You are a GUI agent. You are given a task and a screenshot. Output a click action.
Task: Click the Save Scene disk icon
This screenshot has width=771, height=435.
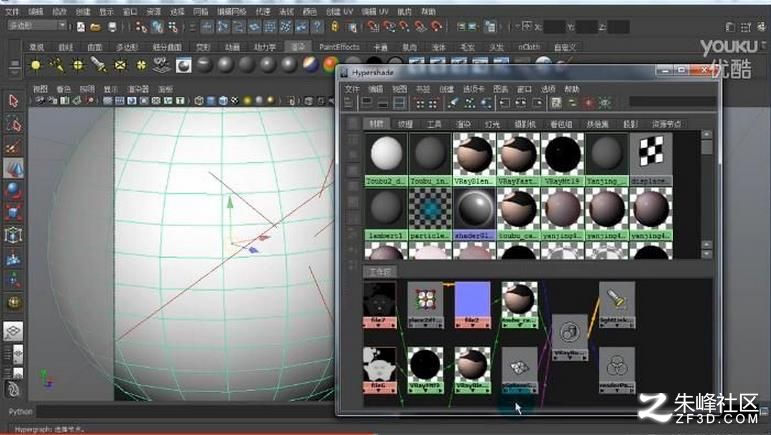[x=112, y=27]
